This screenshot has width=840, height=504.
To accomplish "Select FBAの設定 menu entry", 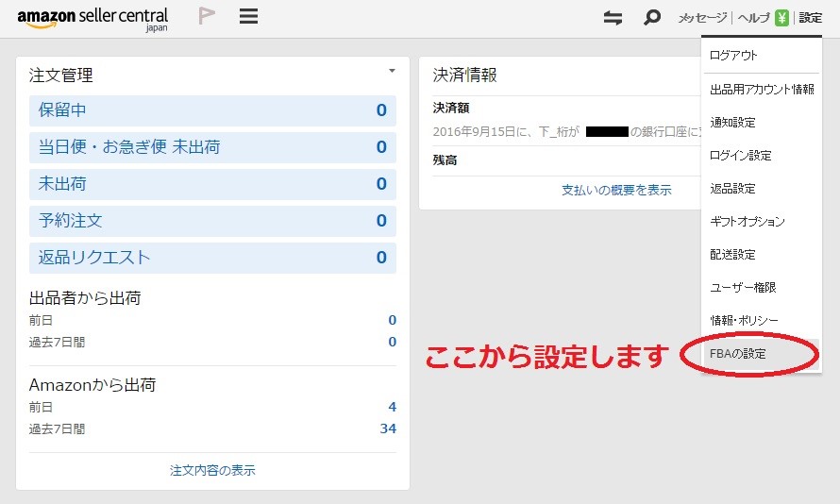I will (x=738, y=354).
